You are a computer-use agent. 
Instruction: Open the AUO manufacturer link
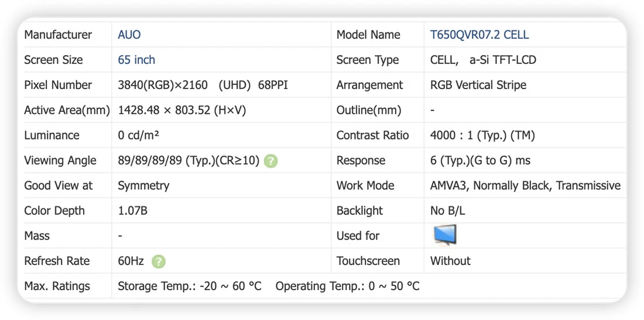pos(129,35)
